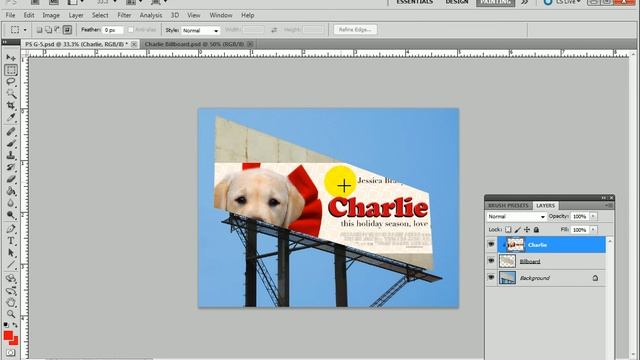The width and height of the screenshot is (640, 360).
Task: Select the Horizontal Type tool
Action: coord(11,241)
